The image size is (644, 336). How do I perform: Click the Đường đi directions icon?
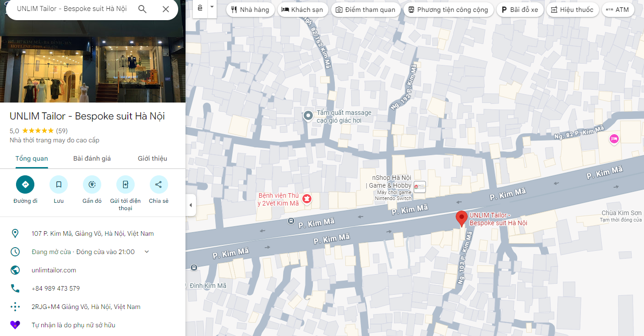tap(25, 184)
